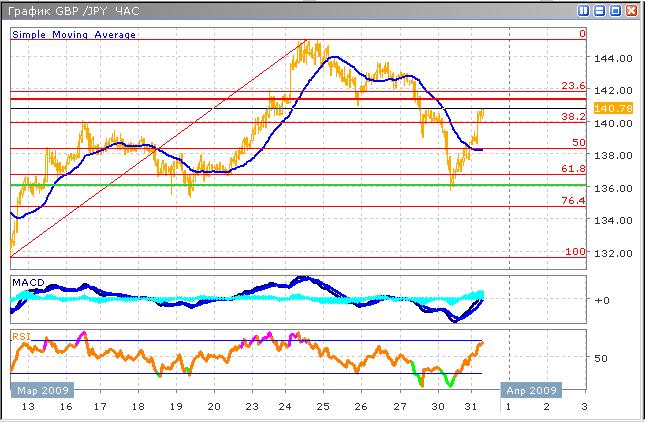Click the chart title bar text GBP/JPY
The image size is (645, 422).
pos(70,10)
